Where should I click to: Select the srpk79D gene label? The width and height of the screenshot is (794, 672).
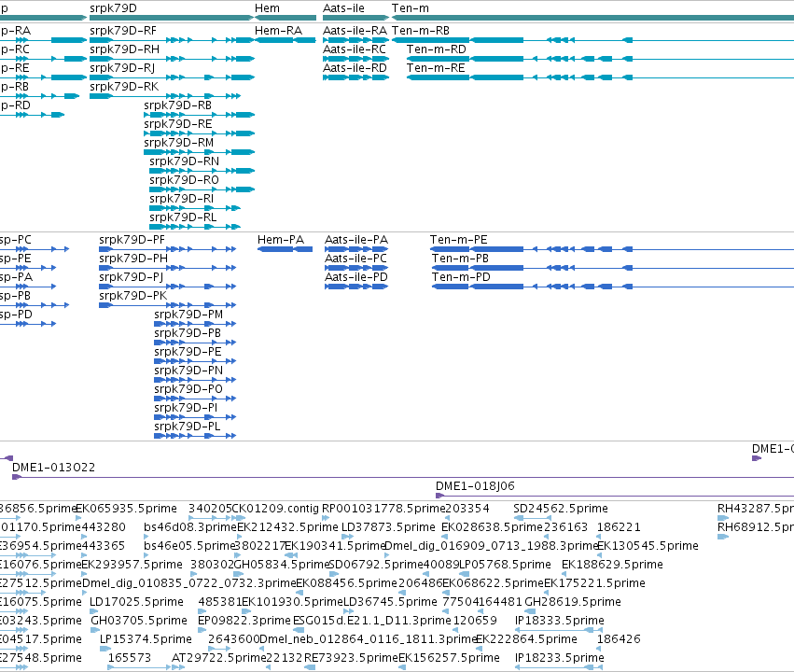click(x=113, y=8)
